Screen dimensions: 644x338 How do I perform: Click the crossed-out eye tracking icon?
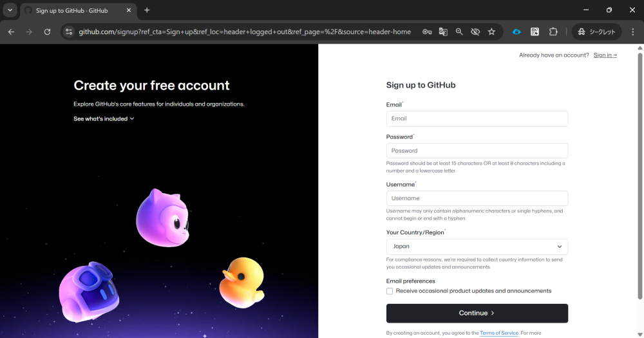click(475, 32)
